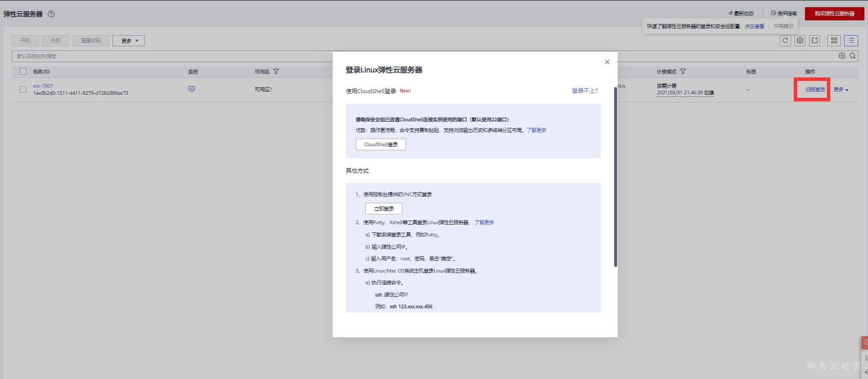The height and width of the screenshot is (379, 868).
Task: Click the 监控 column header
Action: click(193, 72)
